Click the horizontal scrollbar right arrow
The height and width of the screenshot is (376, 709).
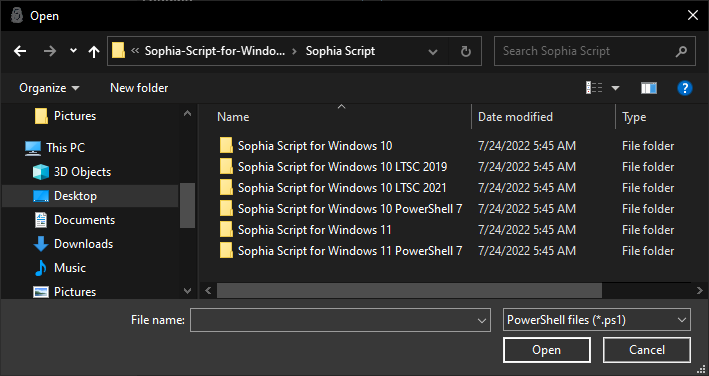tap(700, 290)
